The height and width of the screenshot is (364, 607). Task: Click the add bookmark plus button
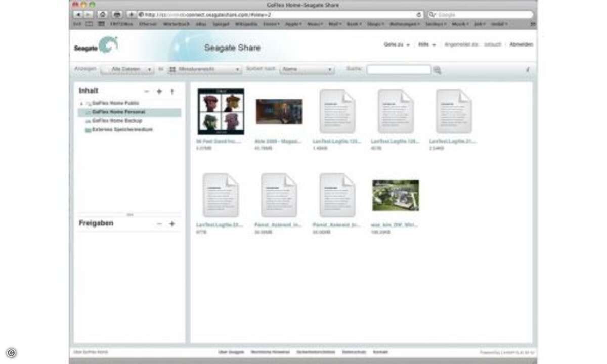click(132, 15)
